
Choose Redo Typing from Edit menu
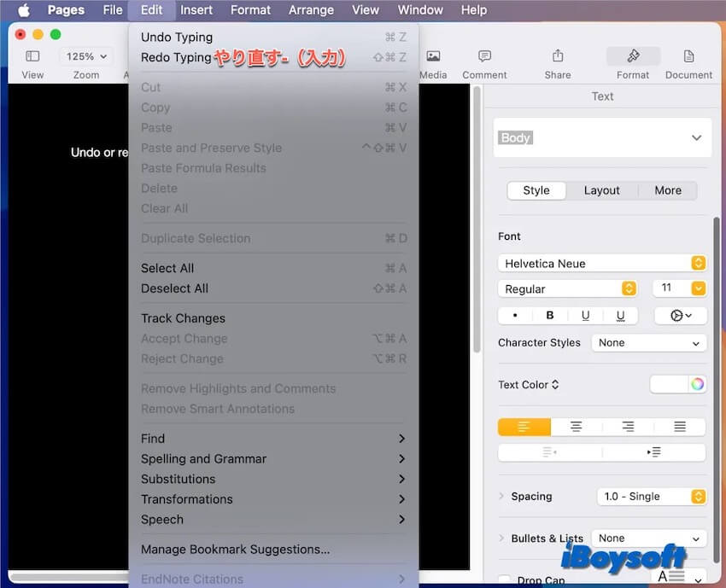coord(176,58)
